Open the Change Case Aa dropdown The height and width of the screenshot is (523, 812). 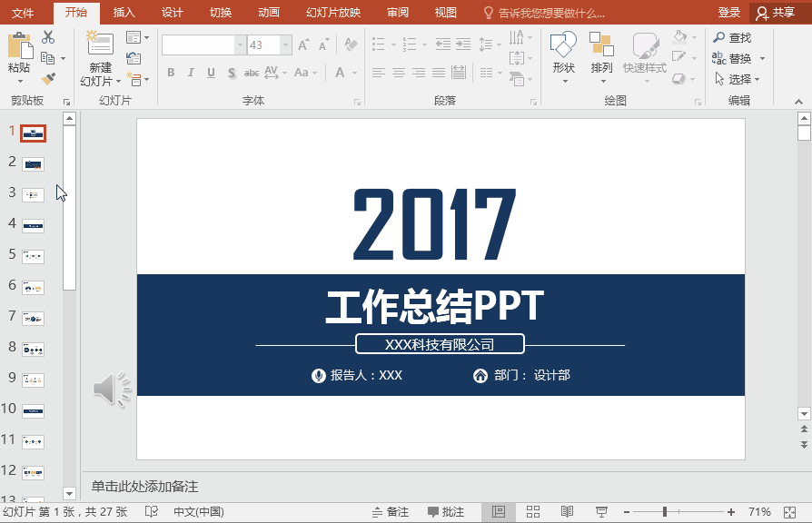305,73
